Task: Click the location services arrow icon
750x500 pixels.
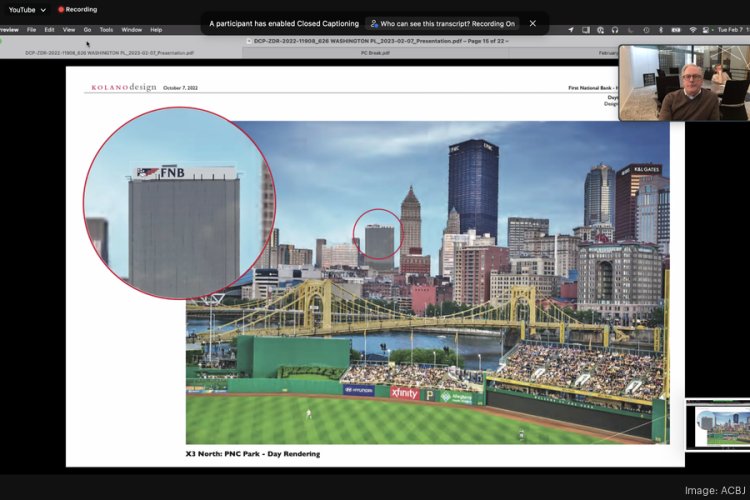Action: pos(571,30)
